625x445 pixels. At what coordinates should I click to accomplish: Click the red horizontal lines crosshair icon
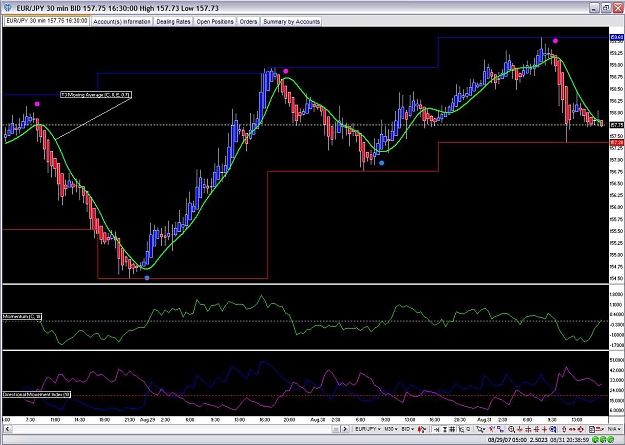(x=529, y=429)
